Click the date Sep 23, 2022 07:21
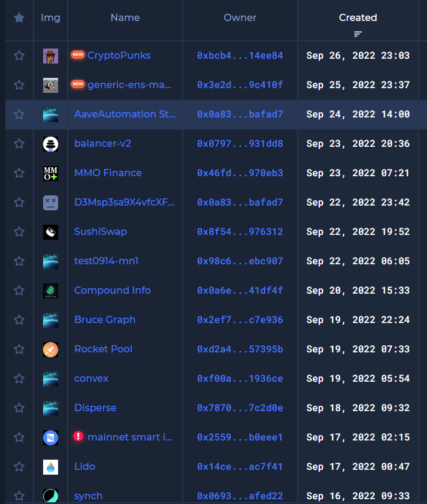The width and height of the screenshot is (427, 504). point(358,173)
